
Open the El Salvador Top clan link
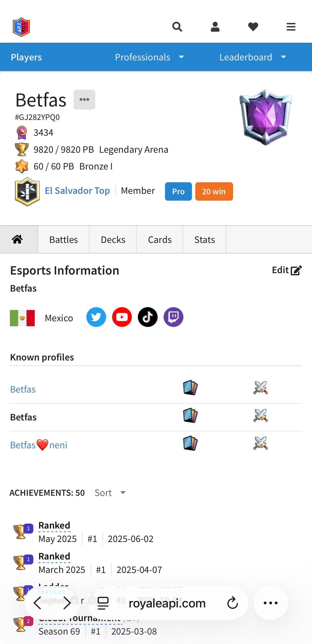[77, 191]
